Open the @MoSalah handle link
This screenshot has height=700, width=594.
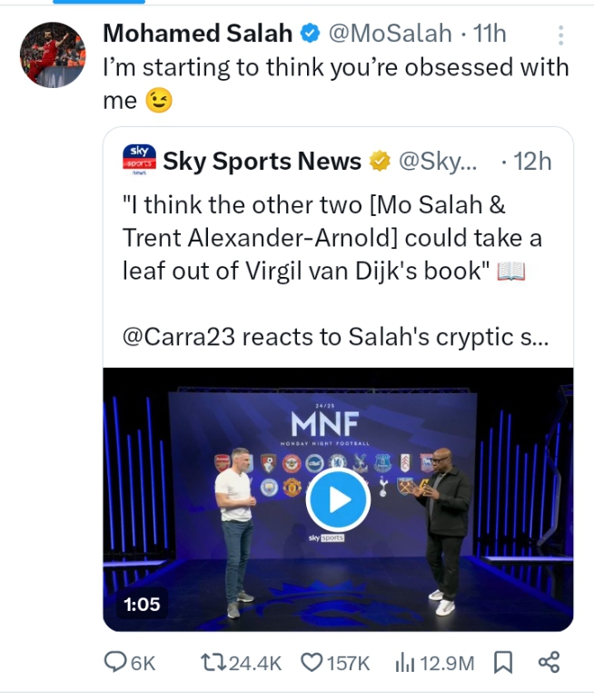pos(391,34)
